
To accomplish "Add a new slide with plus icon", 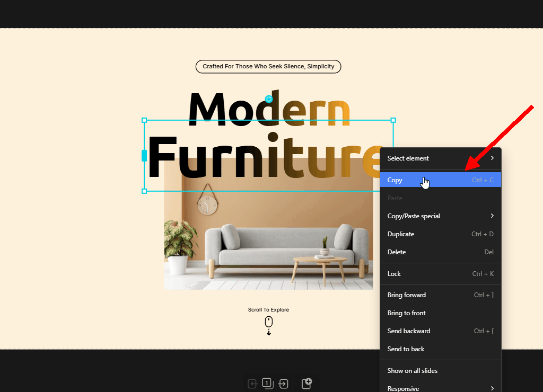I will point(307,384).
